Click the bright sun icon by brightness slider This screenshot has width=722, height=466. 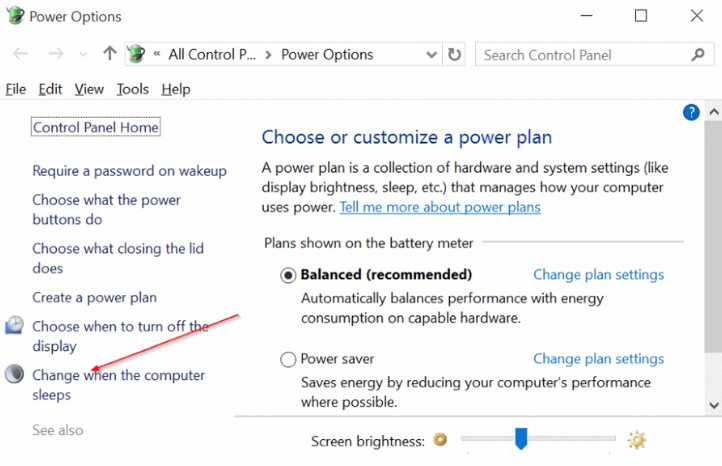[x=637, y=440]
